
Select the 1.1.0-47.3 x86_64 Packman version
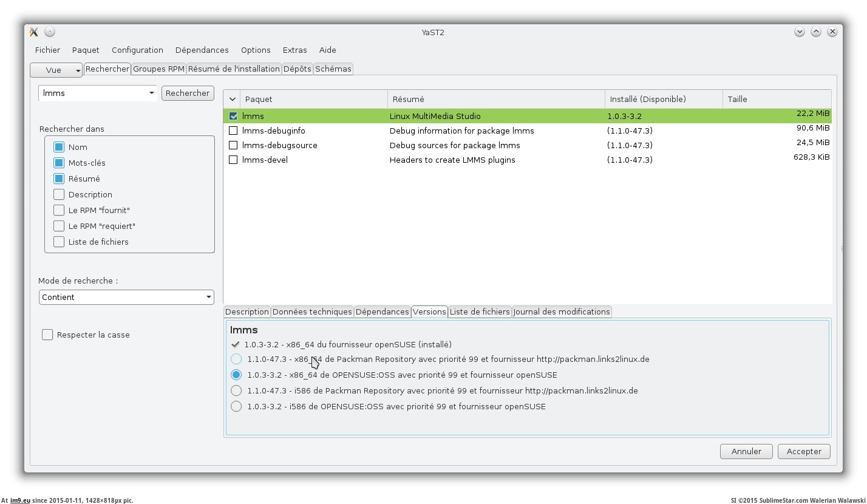coord(236,359)
